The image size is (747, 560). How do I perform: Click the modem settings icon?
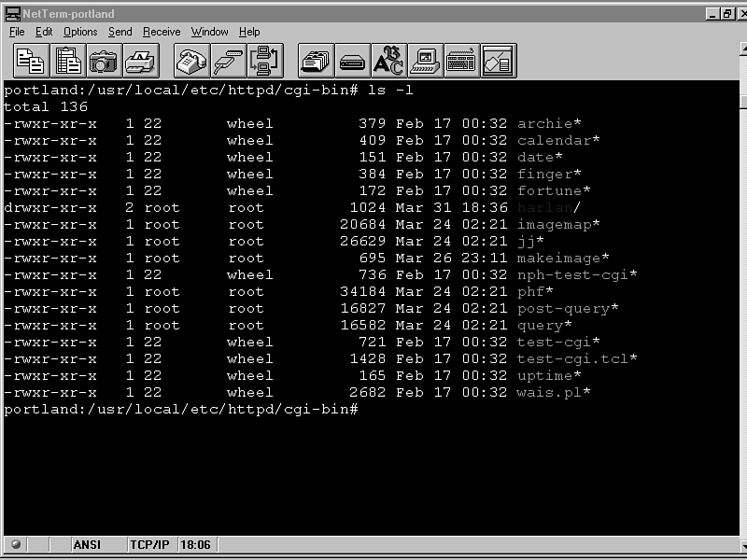[352, 61]
